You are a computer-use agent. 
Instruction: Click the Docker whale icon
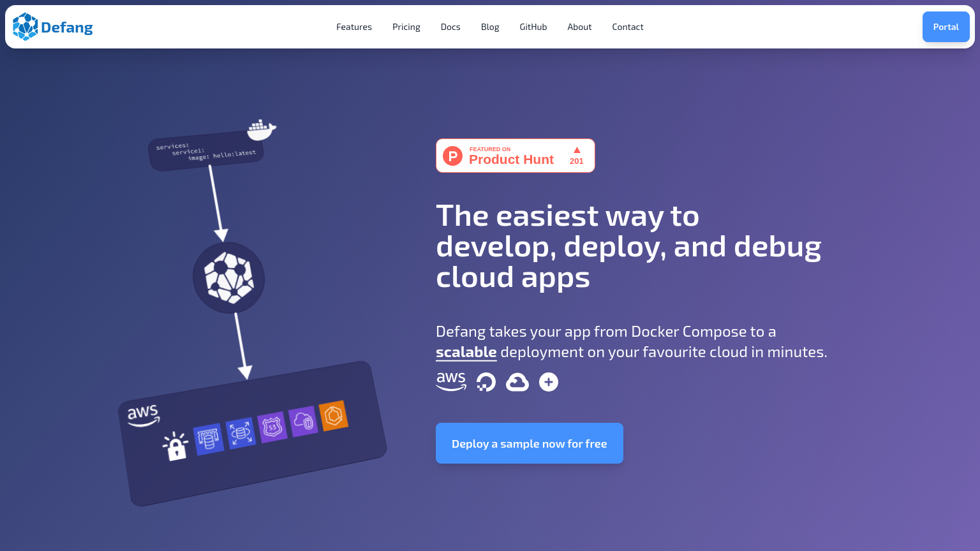(261, 129)
